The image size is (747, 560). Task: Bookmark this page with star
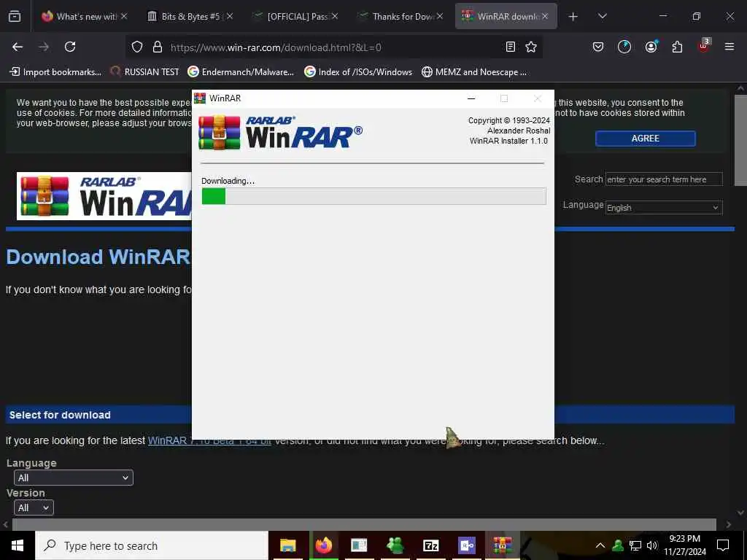[531, 47]
